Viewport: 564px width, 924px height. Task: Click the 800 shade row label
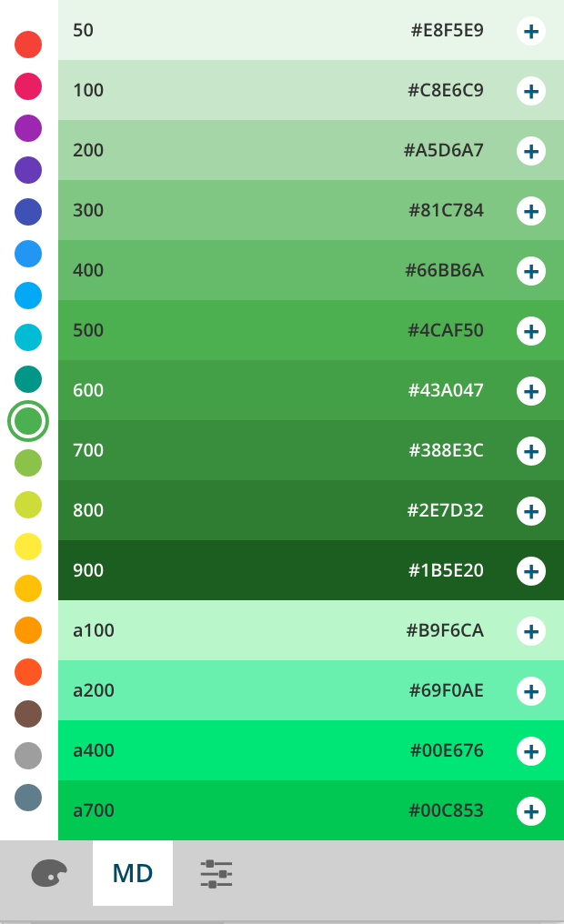point(88,511)
